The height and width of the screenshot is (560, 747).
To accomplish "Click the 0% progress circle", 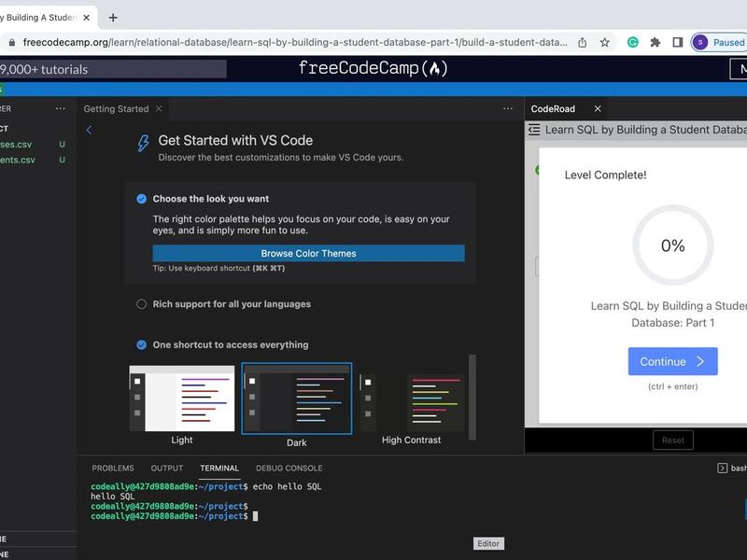I will tap(672, 245).
